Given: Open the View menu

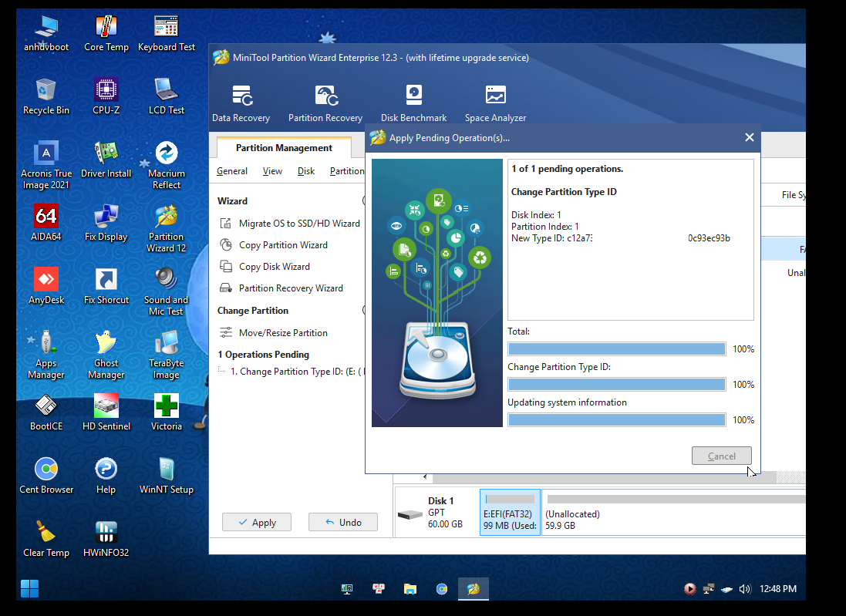Looking at the screenshot, I should click(x=272, y=171).
